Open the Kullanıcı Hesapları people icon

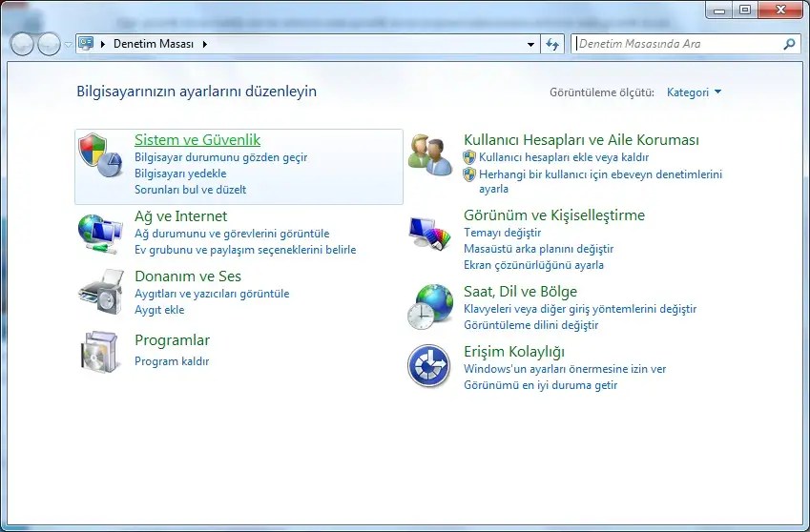[x=429, y=155]
